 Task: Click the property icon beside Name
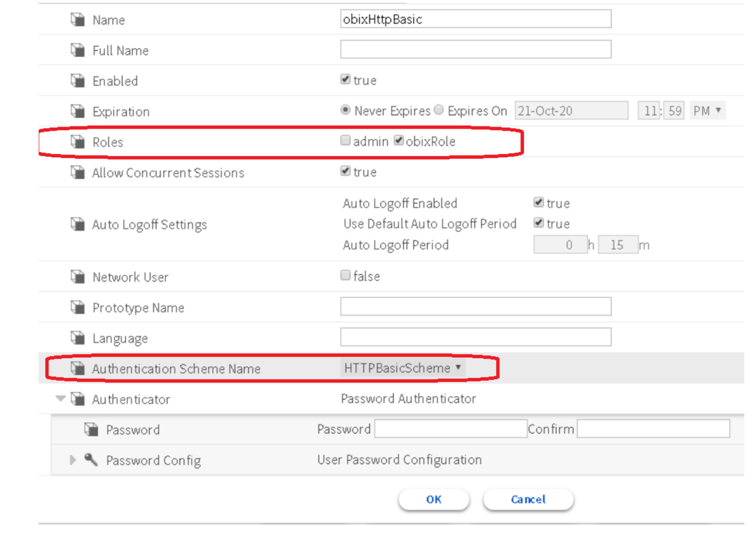[77, 19]
